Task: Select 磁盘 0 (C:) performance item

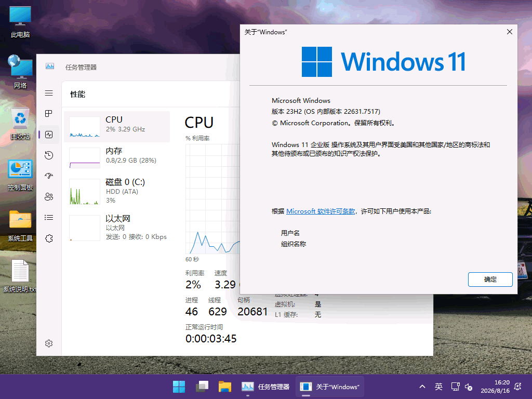Action: pyautogui.click(x=117, y=191)
